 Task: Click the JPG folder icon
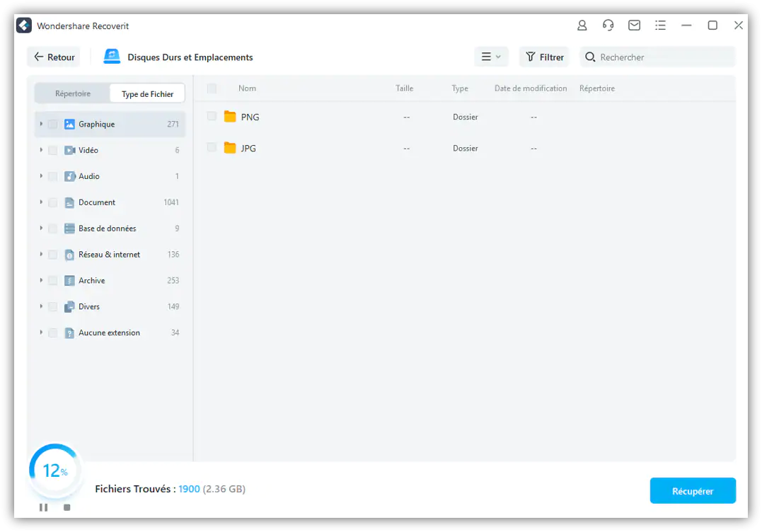point(230,148)
